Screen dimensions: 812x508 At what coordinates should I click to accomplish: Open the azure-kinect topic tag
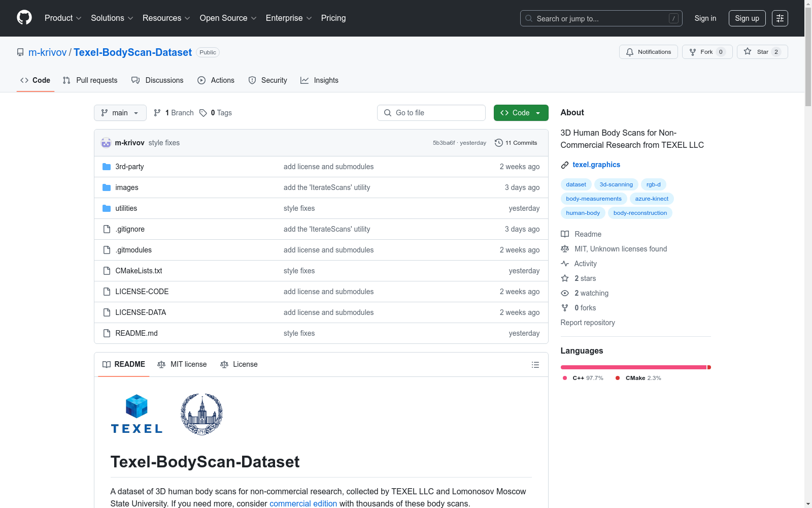[x=652, y=199]
